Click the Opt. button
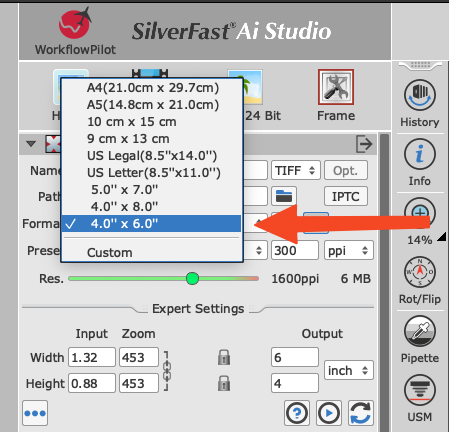Viewport: 449px width, 432px height. [346, 170]
